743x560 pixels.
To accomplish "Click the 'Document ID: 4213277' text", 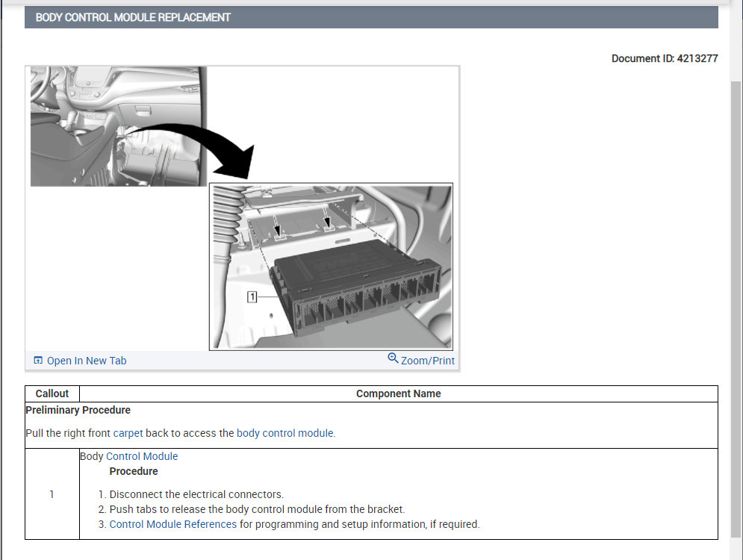I will (665, 59).
